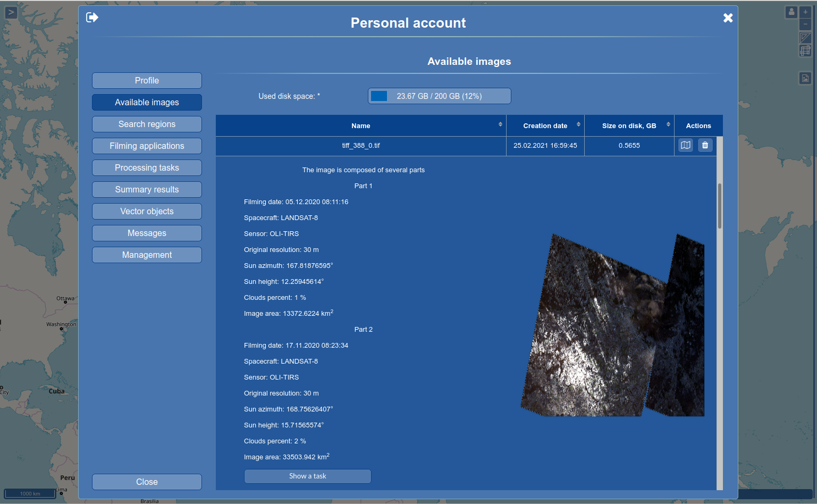The width and height of the screenshot is (817, 504).
Task: Open the image file panel icon
Action: click(x=805, y=79)
